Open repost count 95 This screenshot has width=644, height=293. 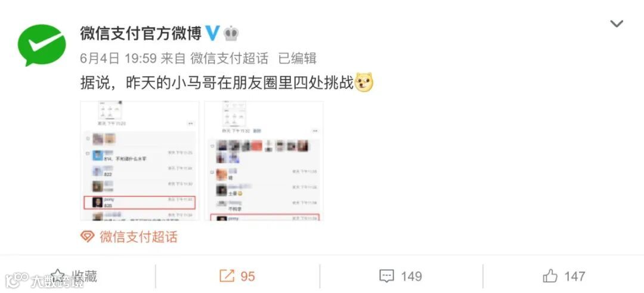tap(247, 276)
